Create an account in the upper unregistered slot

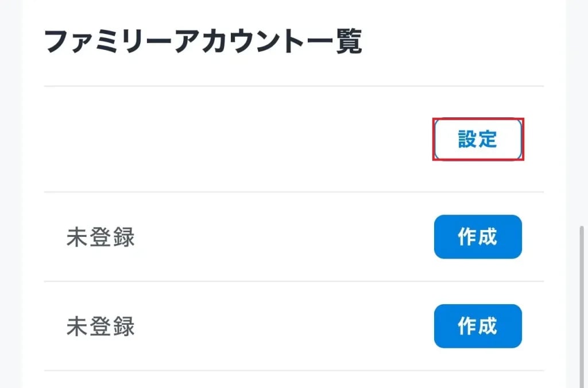(x=477, y=237)
